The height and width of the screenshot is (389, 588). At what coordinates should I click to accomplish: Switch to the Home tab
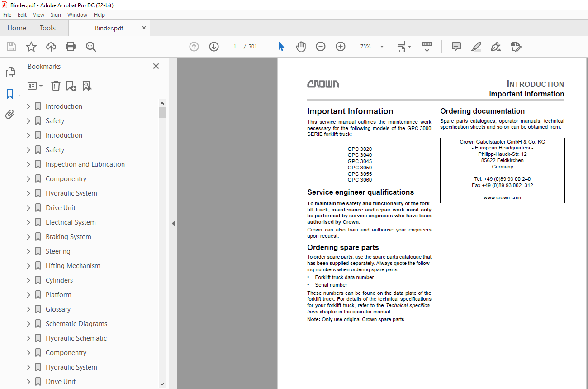point(17,28)
